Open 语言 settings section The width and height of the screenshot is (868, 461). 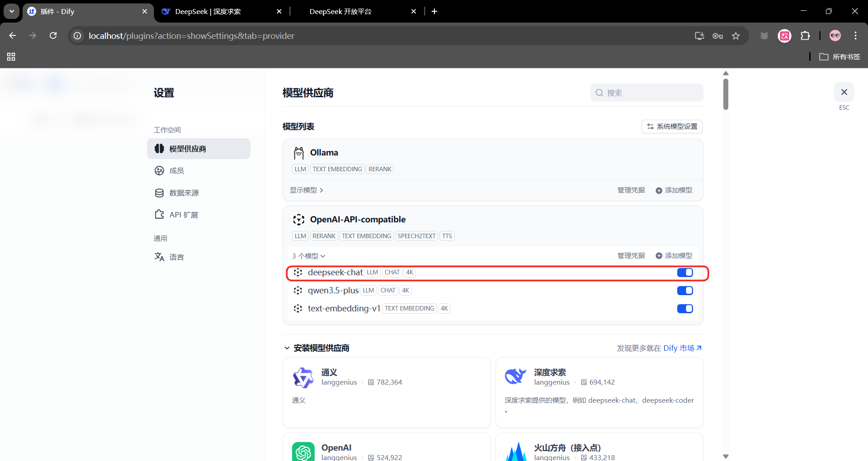pyautogui.click(x=198, y=257)
